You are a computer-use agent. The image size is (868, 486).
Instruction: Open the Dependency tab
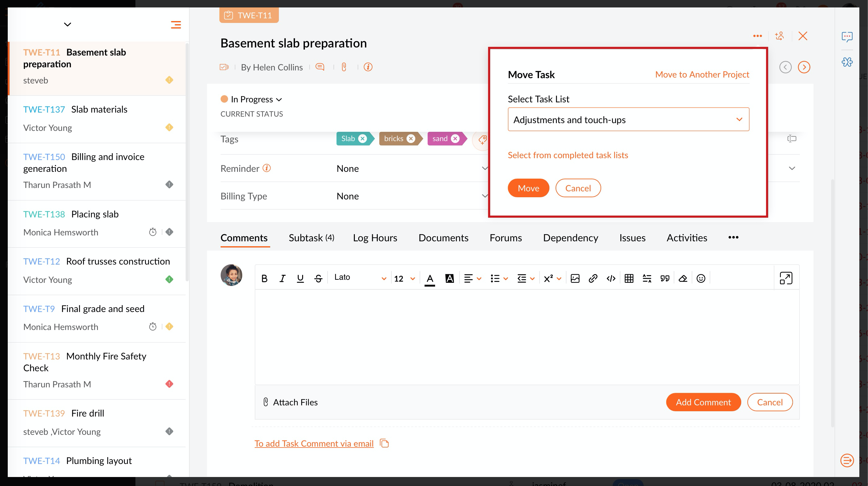coord(570,238)
